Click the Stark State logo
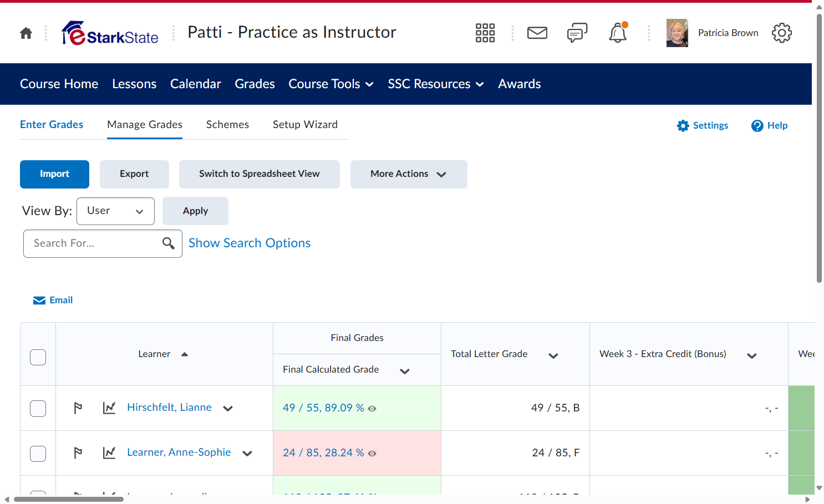 [x=110, y=33]
